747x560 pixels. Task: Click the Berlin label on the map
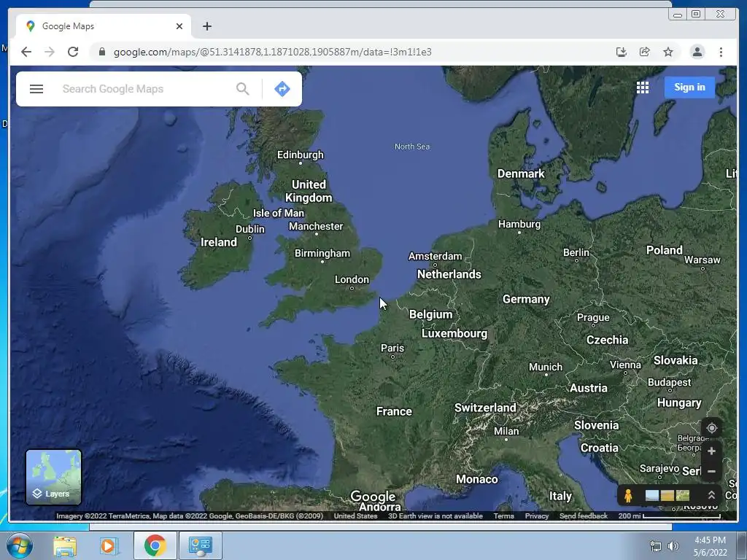[x=576, y=252]
